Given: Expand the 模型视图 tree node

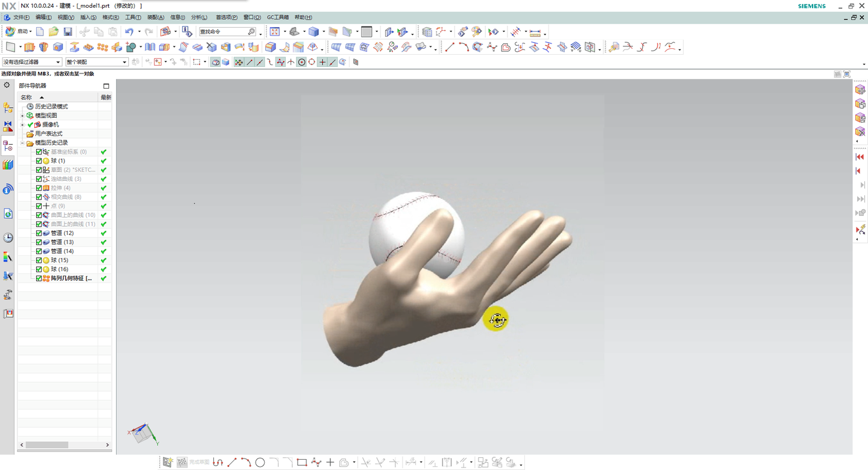Looking at the screenshot, I should click(22, 116).
